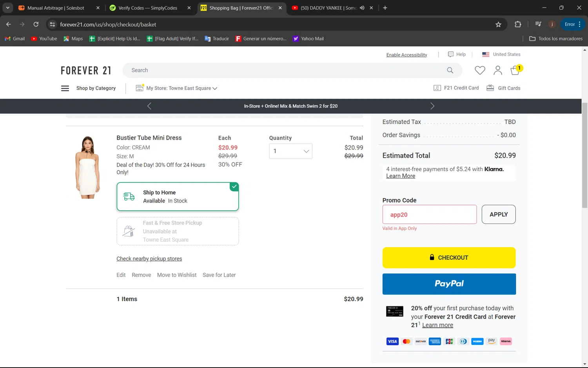This screenshot has width=588, height=368.
Task: Open the Yahoo Mail bookmark
Action: click(308, 38)
